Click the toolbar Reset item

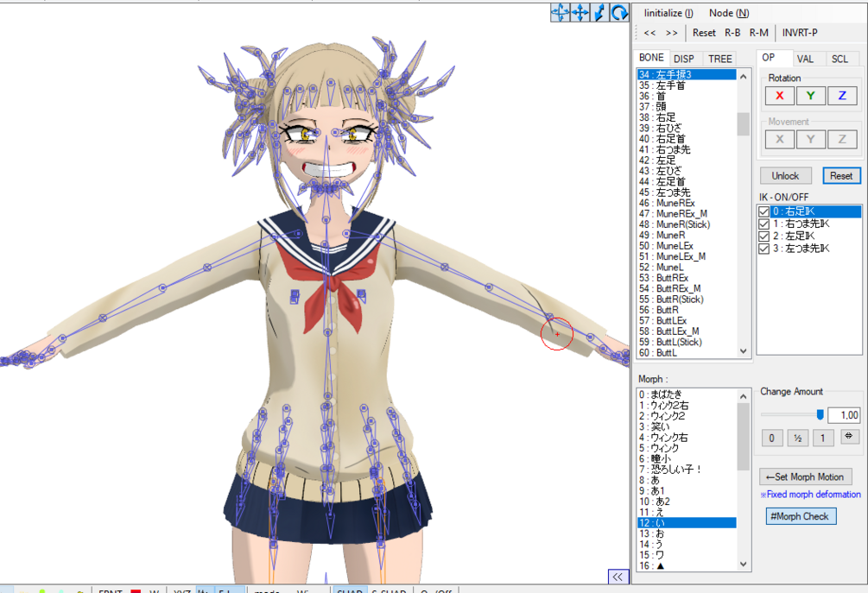pos(704,33)
